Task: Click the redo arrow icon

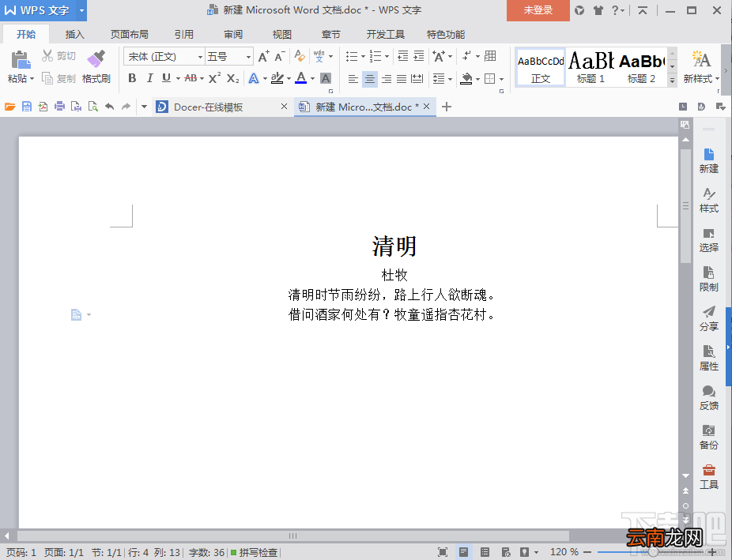Action: [x=126, y=107]
